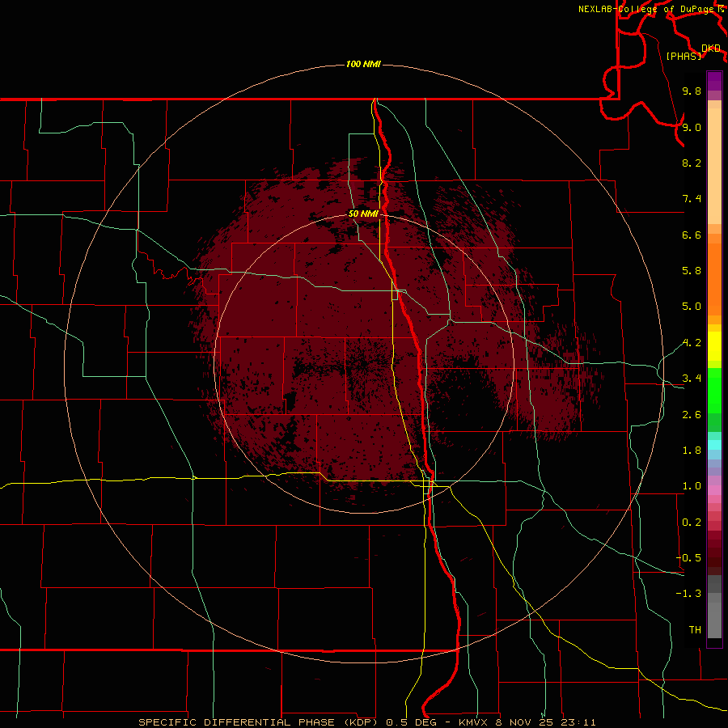Select the 8.2 scale label
Screen dimensions: 728x728
[692, 163]
